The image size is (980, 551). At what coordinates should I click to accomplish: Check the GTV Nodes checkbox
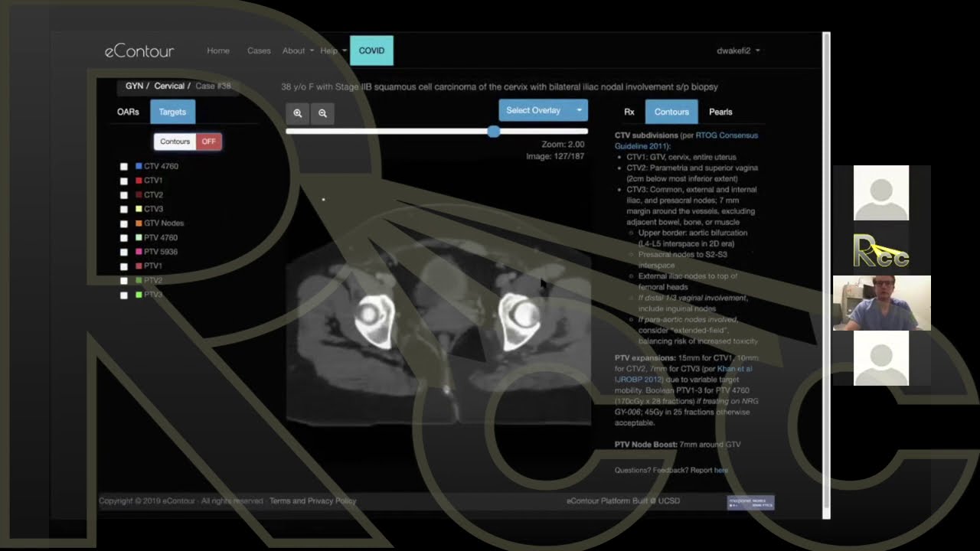(124, 223)
